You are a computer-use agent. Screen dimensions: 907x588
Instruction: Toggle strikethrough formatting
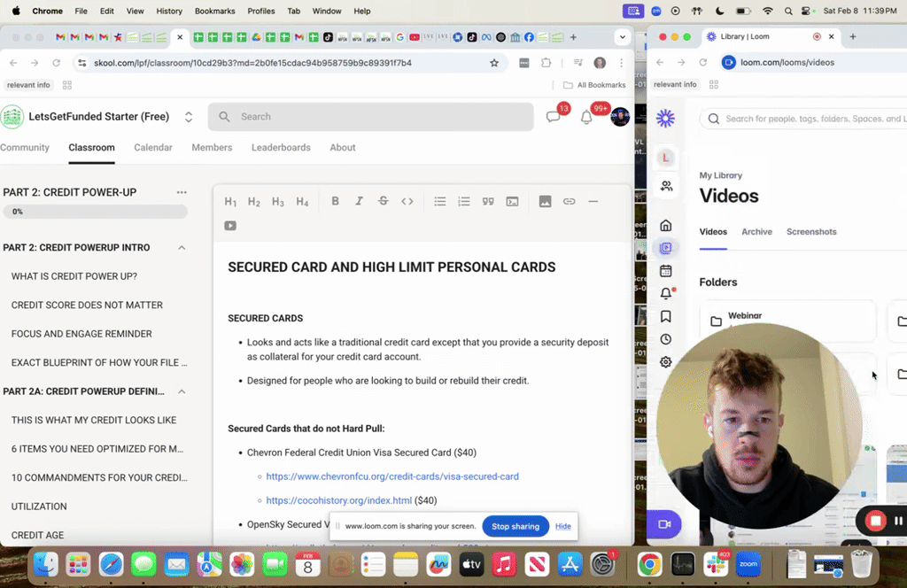click(x=383, y=201)
